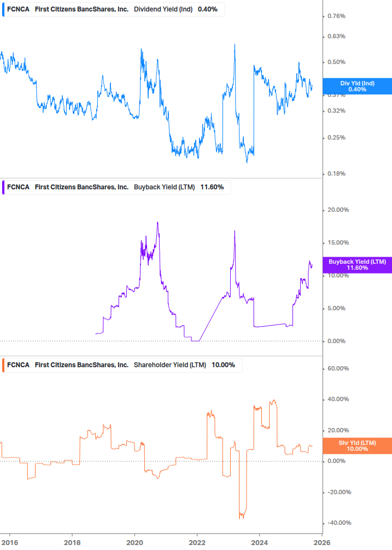Click the purple color bar beside Buyback Yield legend
The height and width of the screenshot is (550, 392).
[3, 187]
